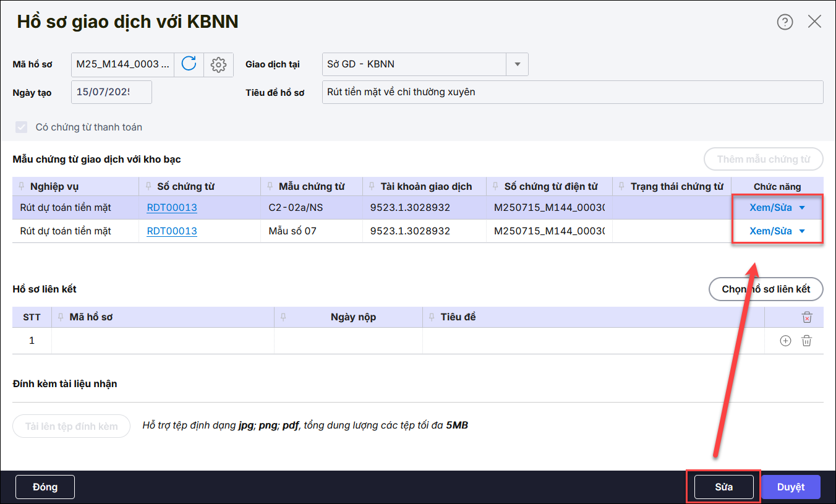Click the Tiêu đề hồ sơ text field

coord(572,92)
